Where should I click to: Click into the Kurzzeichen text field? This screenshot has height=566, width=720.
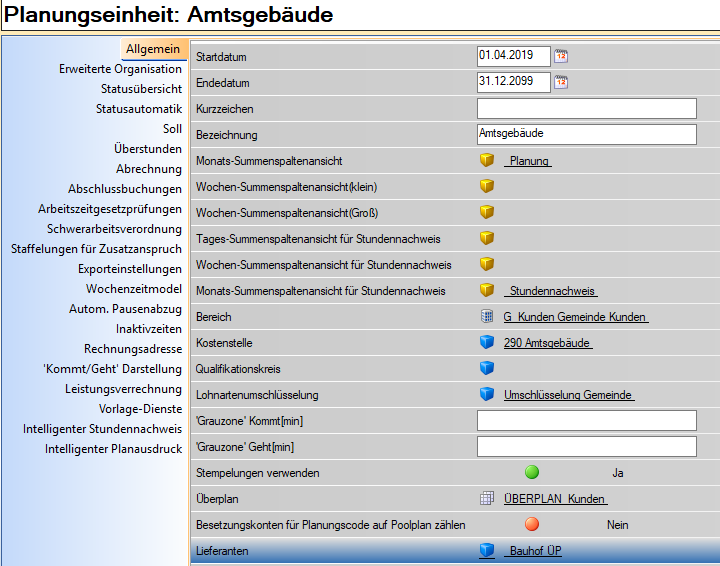(586, 108)
